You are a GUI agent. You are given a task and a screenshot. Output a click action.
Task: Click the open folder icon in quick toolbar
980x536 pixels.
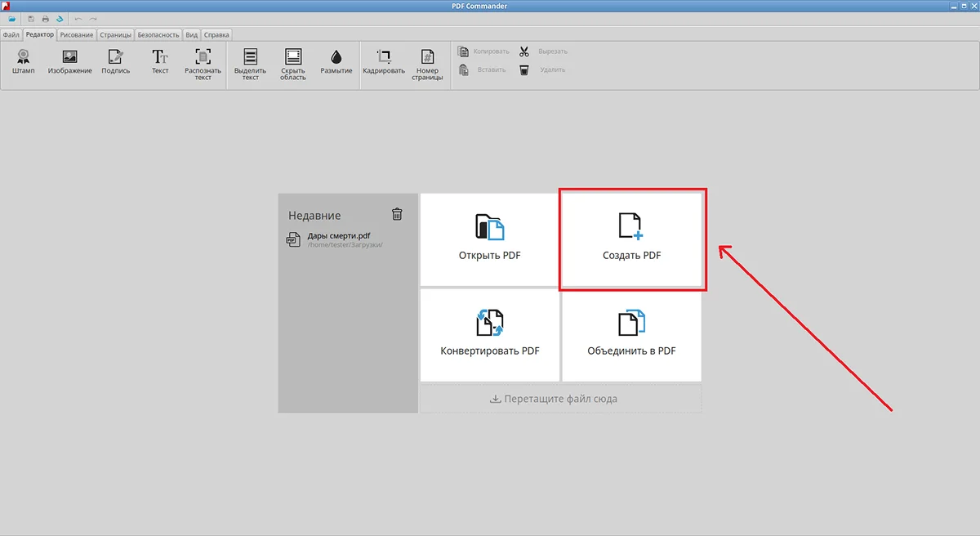[12, 19]
